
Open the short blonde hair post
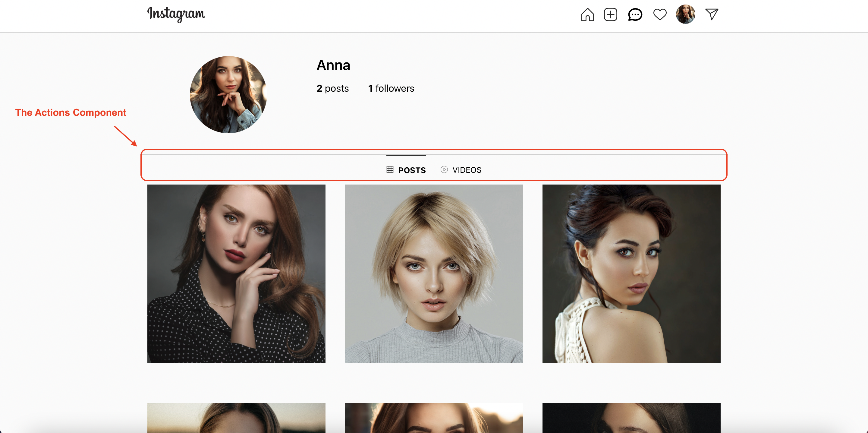tap(434, 273)
